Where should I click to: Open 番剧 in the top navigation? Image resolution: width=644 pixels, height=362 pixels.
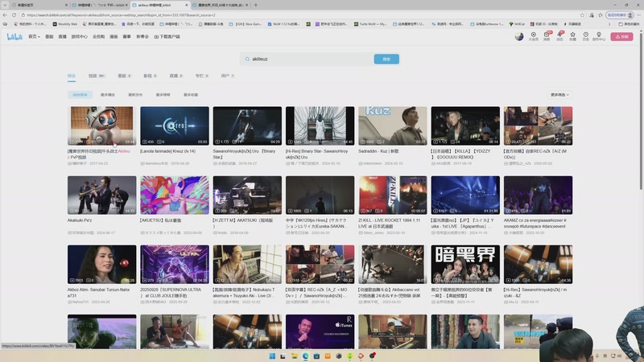pos(49,36)
